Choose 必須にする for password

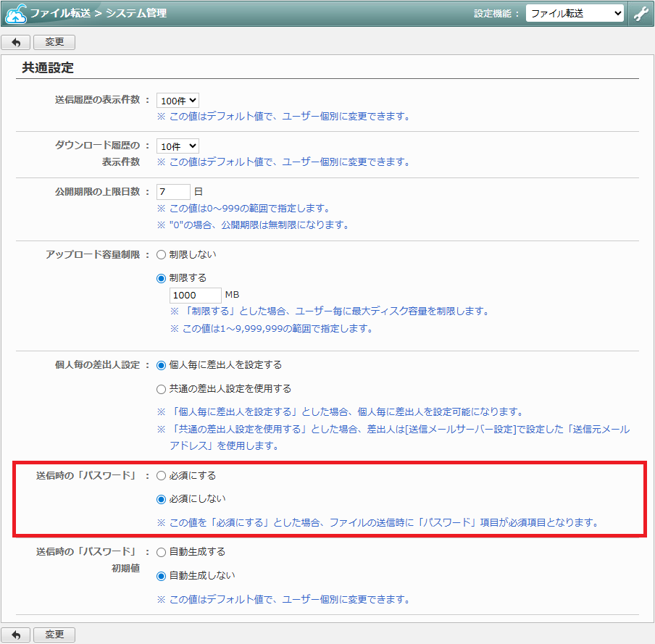click(x=162, y=476)
